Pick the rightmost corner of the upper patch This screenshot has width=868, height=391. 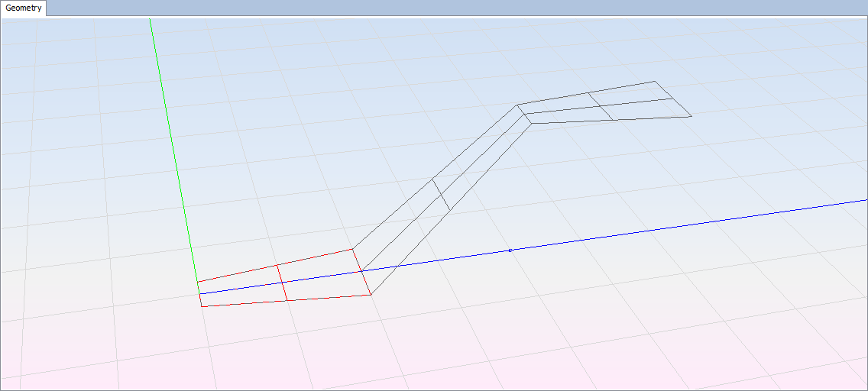coord(691,116)
